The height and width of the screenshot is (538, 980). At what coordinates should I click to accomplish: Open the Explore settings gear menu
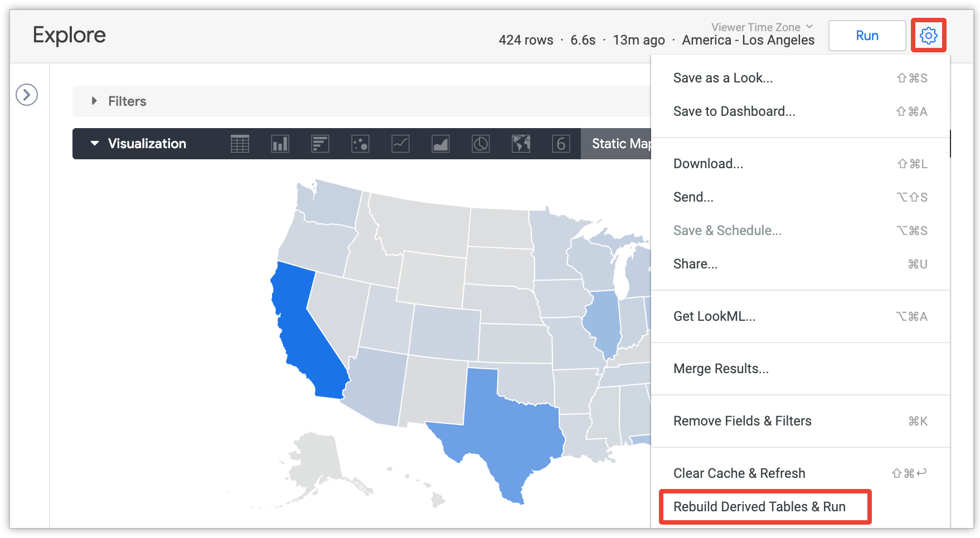(928, 35)
